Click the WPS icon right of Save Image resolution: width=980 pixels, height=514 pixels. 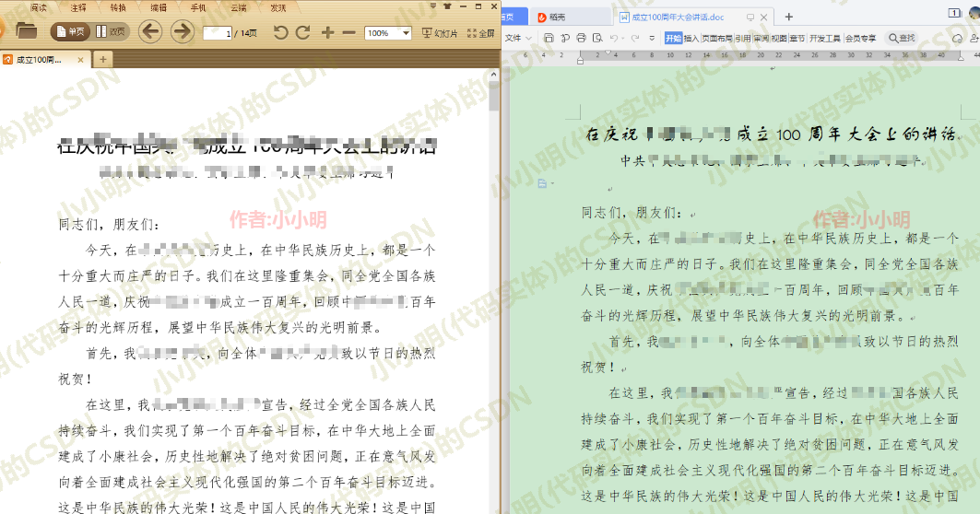[x=565, y=38]
